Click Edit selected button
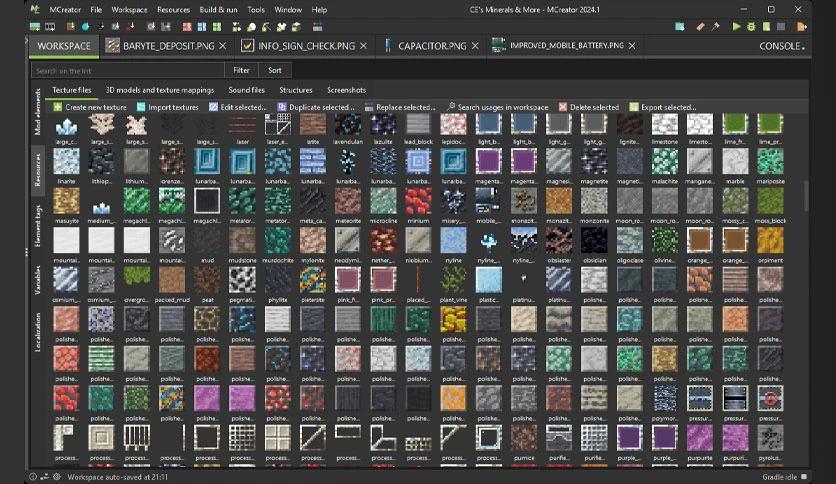836x484 pixels. click(238, 107)
